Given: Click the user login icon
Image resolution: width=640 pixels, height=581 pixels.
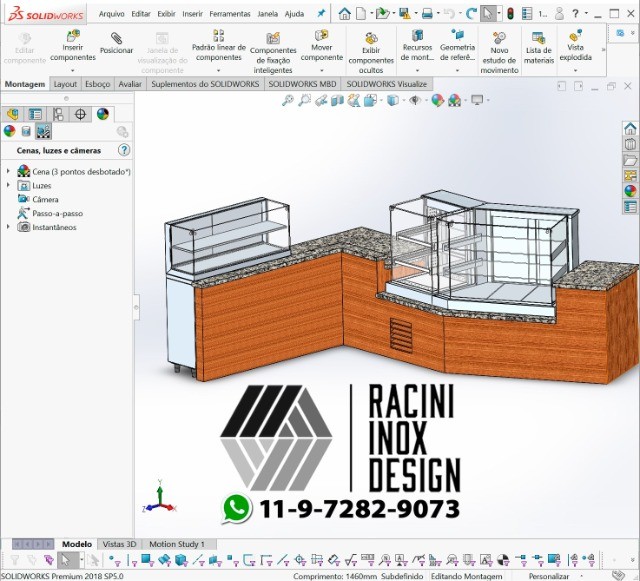Looking at the screenshot, I should click(x=559, y=14).
